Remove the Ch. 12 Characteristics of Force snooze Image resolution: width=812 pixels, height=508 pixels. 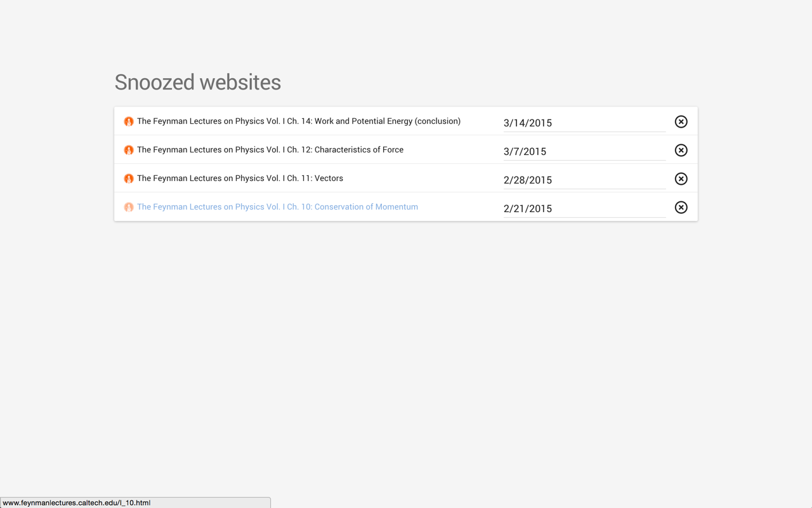point(681,150)
